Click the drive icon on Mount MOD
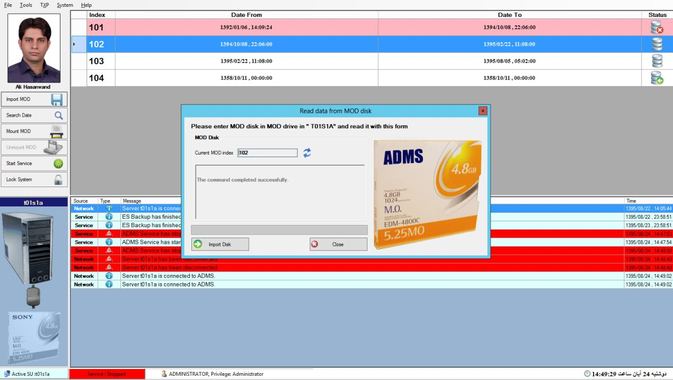Viewport: 673px width, 380px height. 56,131
